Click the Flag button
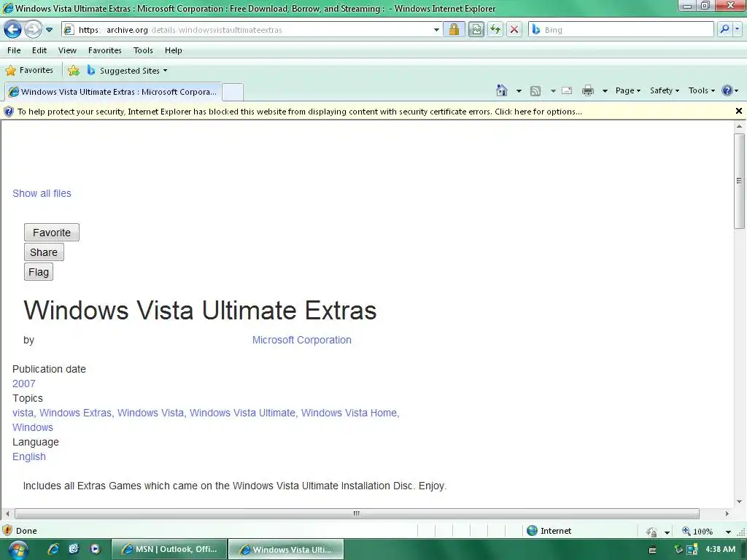Screen dimensions: 747x560 [x=39, y=272]
